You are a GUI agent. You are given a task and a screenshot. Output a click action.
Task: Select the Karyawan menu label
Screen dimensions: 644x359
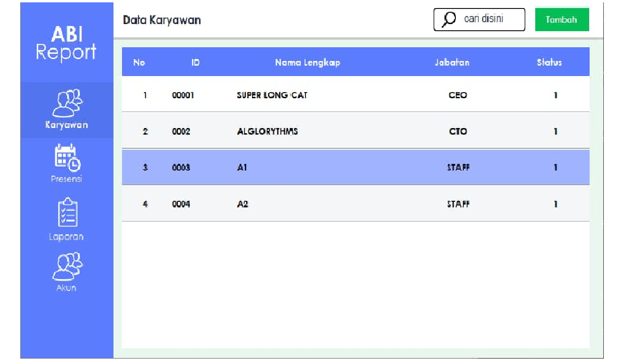(x=67, y=125)
